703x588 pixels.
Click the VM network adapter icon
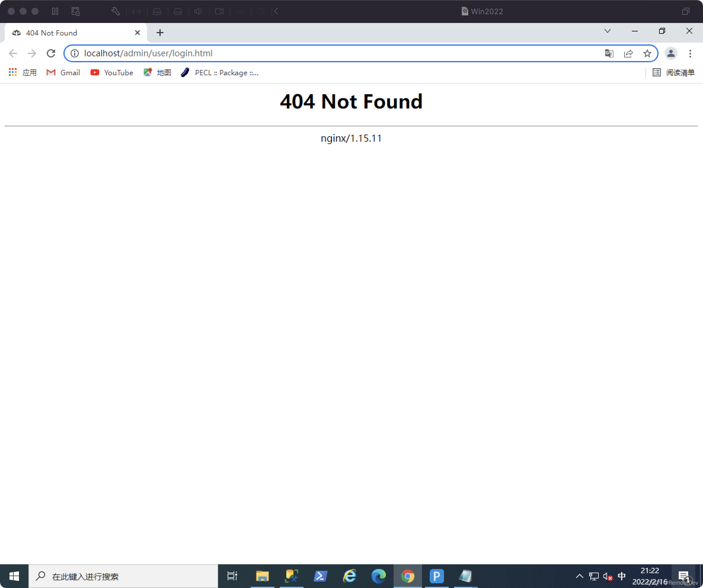point(137,11)
